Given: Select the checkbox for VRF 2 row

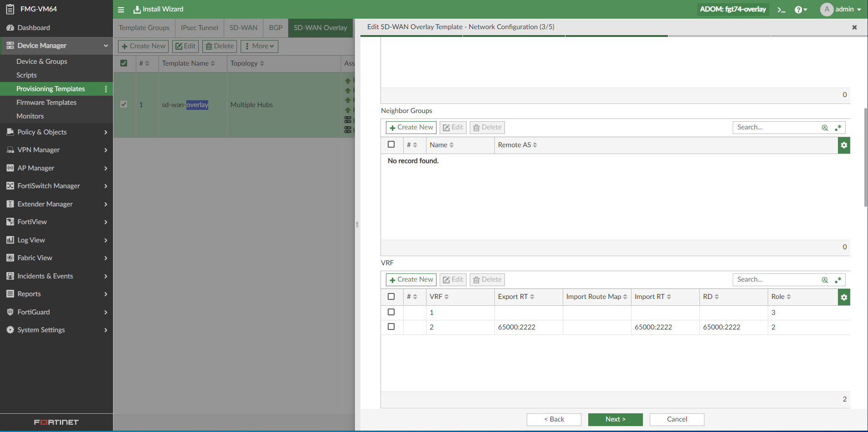Looking at the screenshot, I should 391,327.
